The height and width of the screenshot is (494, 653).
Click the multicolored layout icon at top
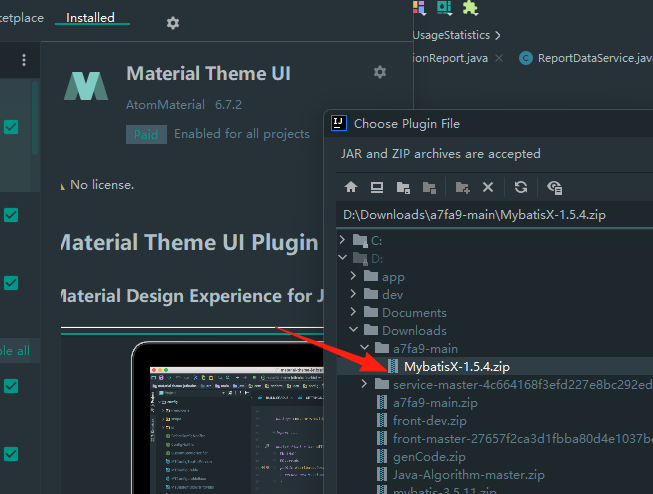click(x=419, y=7)
